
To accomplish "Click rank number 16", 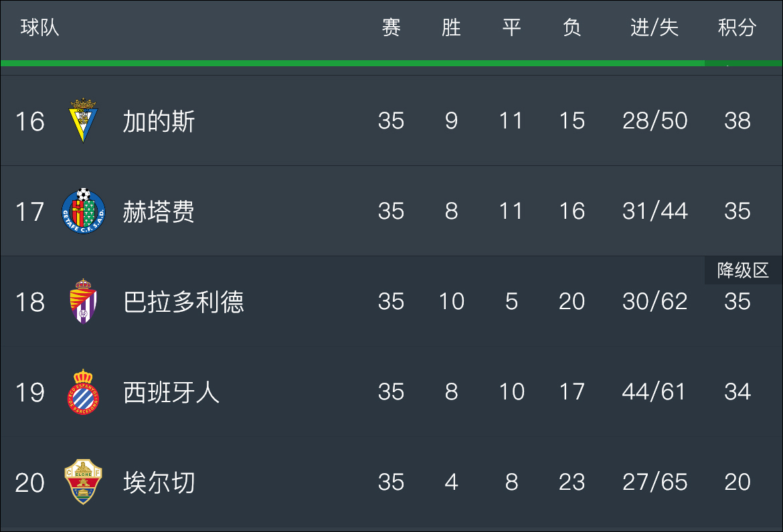I will pos(30,121).
